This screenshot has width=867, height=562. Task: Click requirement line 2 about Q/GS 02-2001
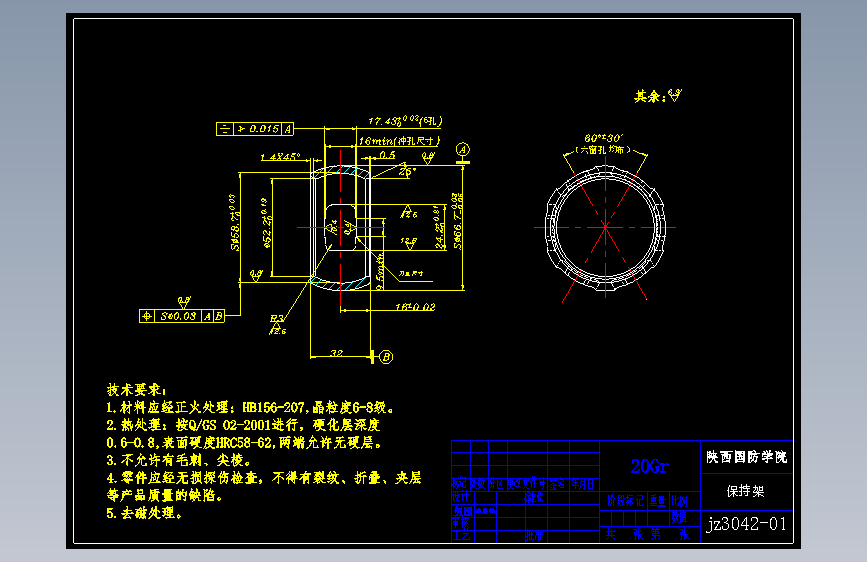243,425
